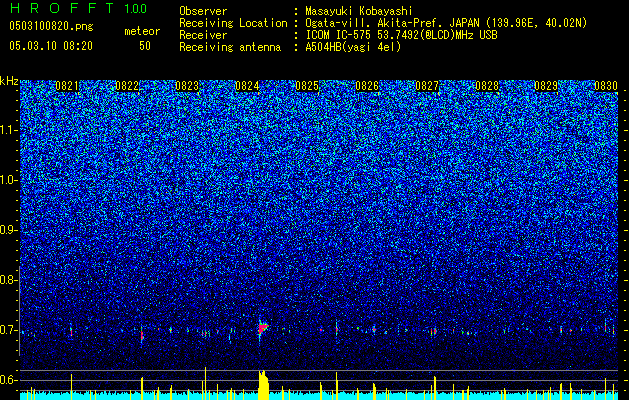Click the filename 0503100820.png
This screenshot has height=400, width=629.
click(x=51, y=26)
